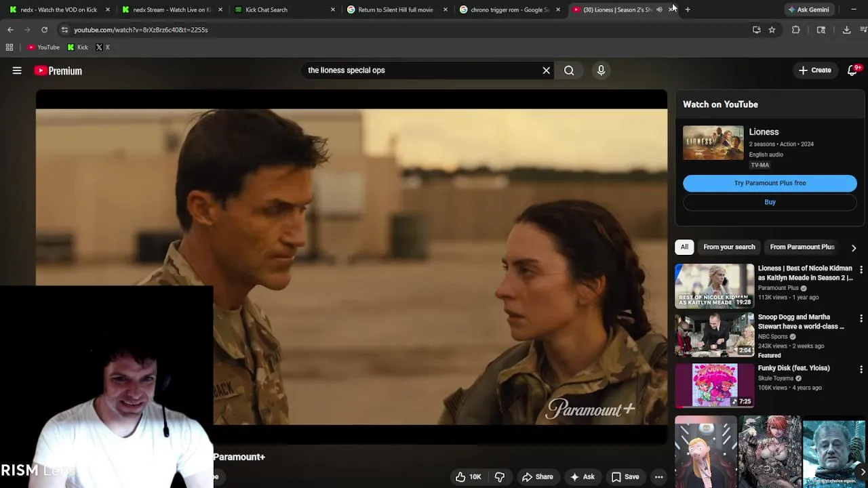This screenshot has width=868, height=488.
Task: Focus the YouTube search input field
Action: tap(420, 70)
